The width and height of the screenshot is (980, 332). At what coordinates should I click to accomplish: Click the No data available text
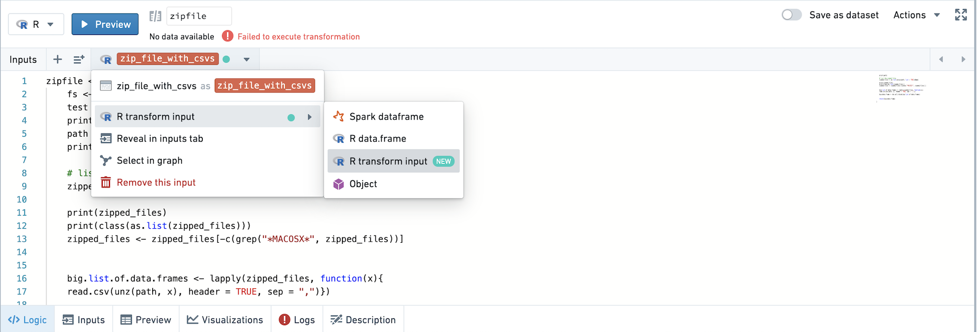[x=182, y=37]
